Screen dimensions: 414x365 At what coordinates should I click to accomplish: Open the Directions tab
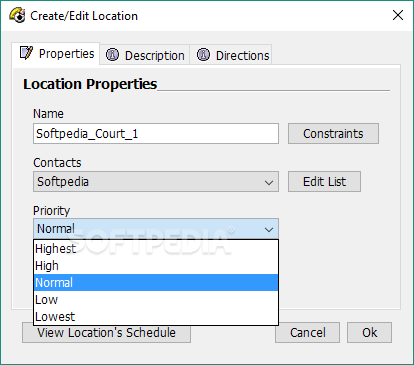coord(231,55)
